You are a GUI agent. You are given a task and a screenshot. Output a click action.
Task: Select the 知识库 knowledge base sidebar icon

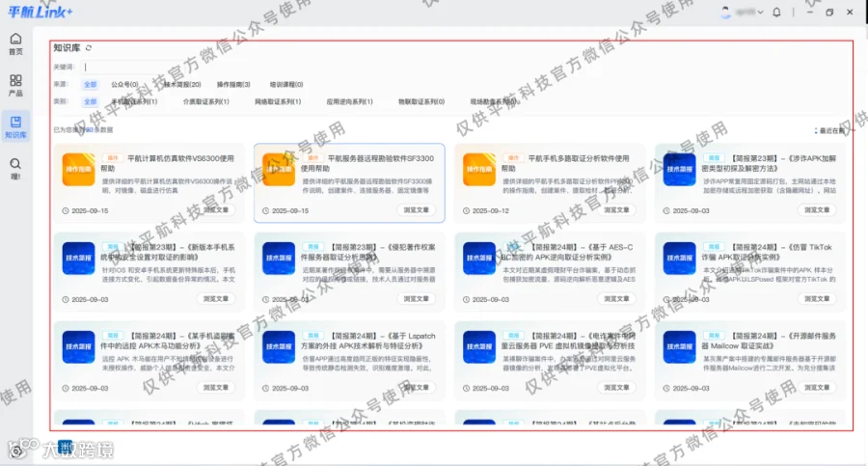tap(15, 127)
